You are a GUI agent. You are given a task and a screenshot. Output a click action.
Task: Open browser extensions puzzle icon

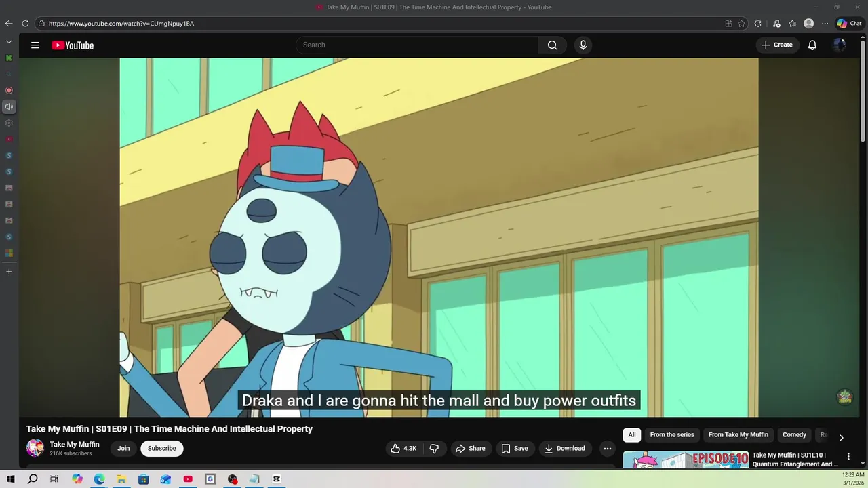click(x=757, y=23)
